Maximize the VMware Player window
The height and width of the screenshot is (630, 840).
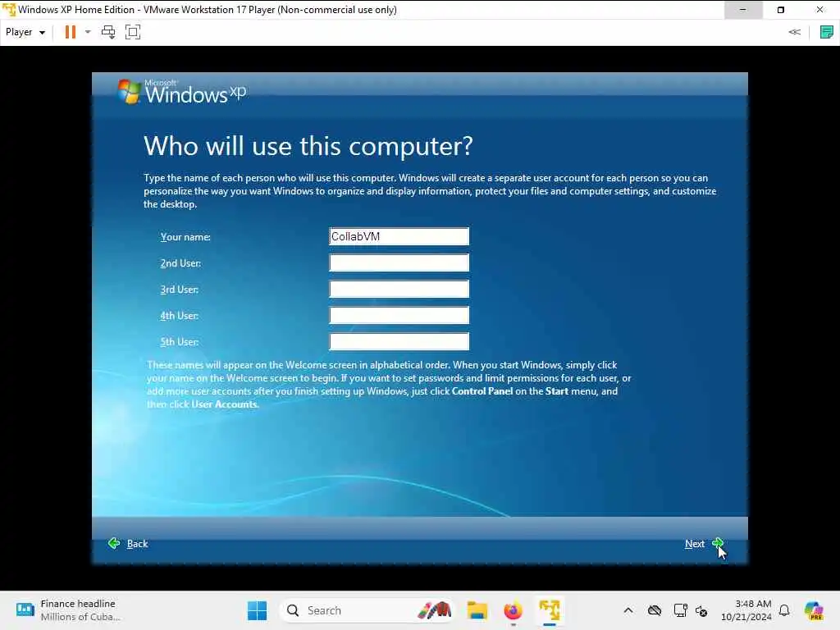coord(781,10)
